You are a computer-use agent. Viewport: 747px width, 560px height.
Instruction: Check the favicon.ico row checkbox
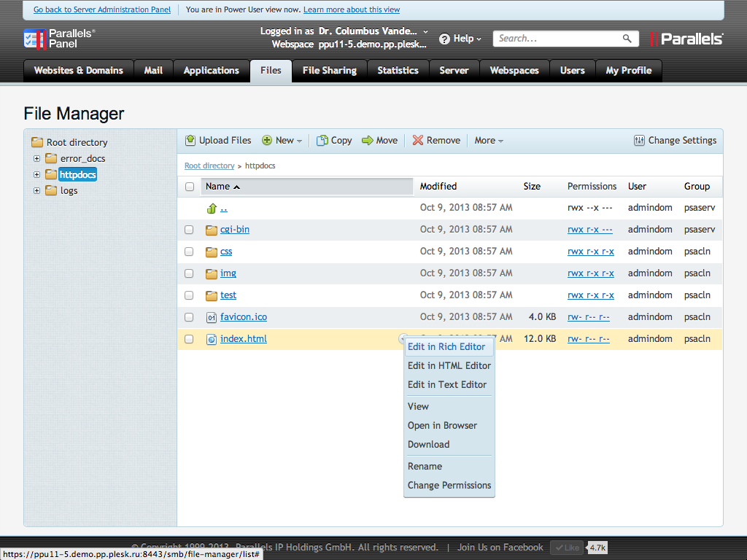click(x=189, y=317)
